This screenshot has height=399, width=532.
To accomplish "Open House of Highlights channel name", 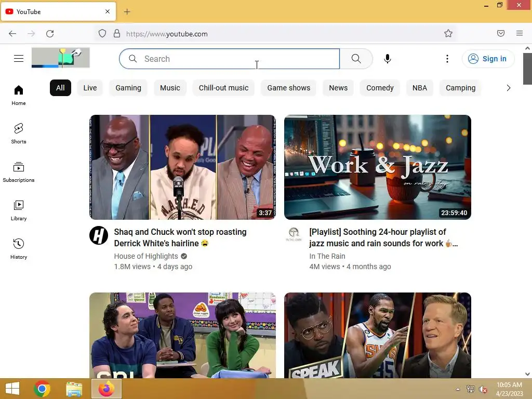I will point(146,256).
